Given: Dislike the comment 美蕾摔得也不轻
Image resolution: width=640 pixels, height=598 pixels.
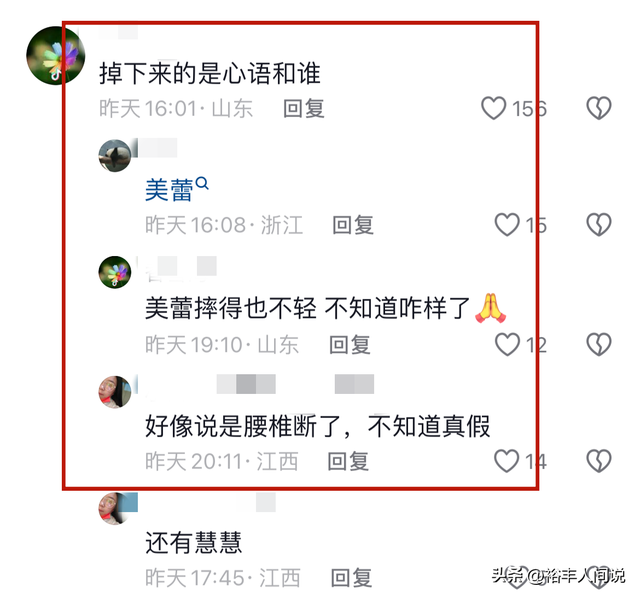Looking at the screenshot, I should pyautogui.click(x=599, y=344).
